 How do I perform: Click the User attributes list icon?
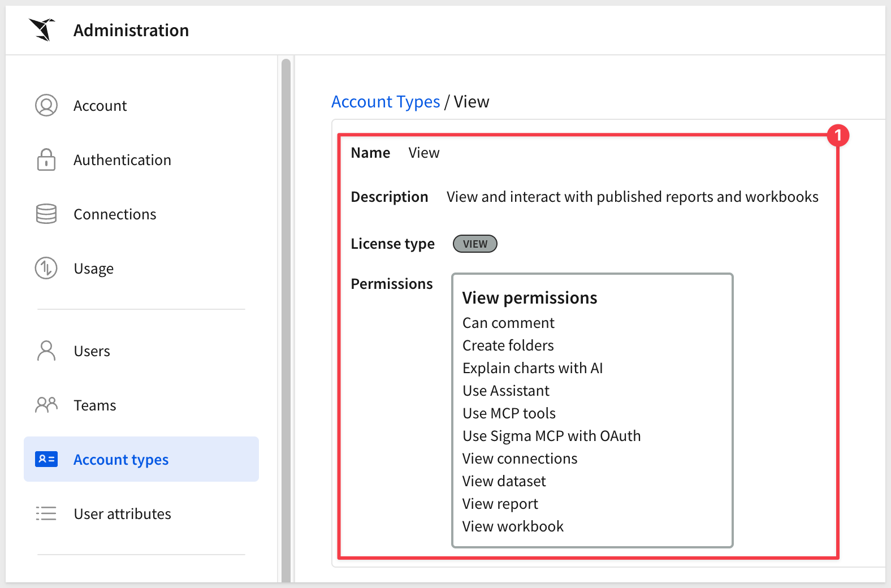tap(46, 513)
